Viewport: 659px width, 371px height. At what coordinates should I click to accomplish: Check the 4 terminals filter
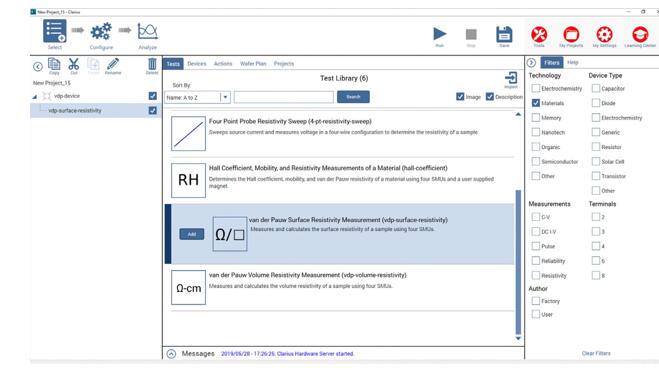[596, 246]
